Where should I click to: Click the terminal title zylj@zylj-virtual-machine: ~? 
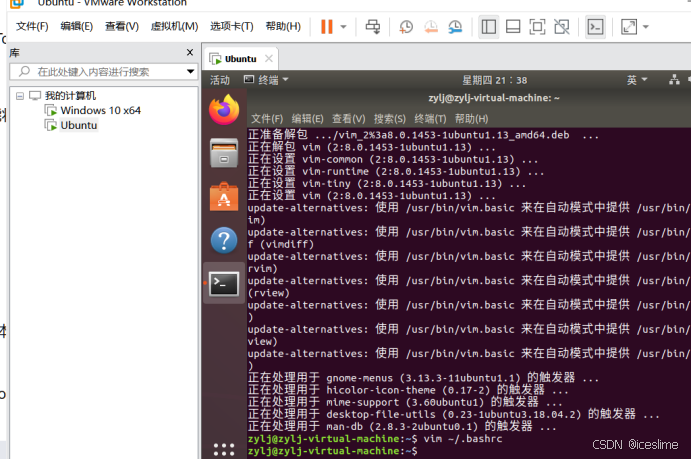point(494,98)
